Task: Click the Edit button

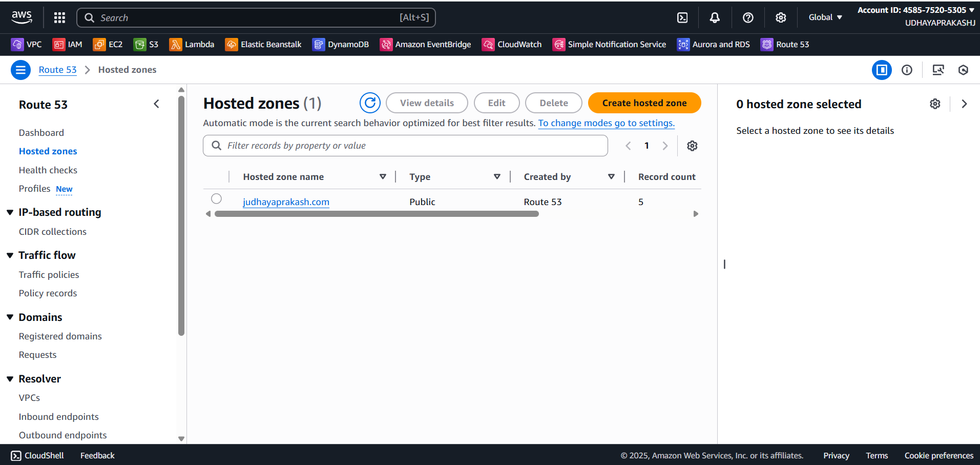Action: pos(497,103)
